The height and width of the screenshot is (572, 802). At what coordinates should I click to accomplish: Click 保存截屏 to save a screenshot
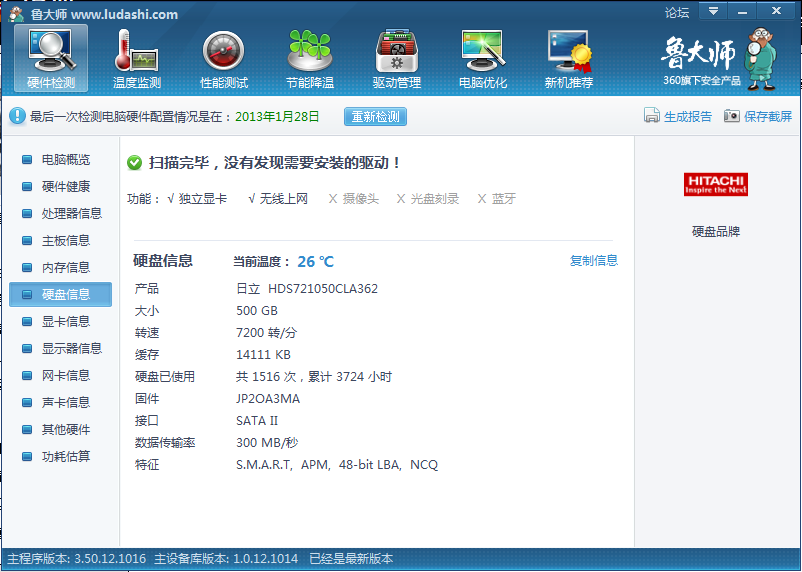(768, 117)
